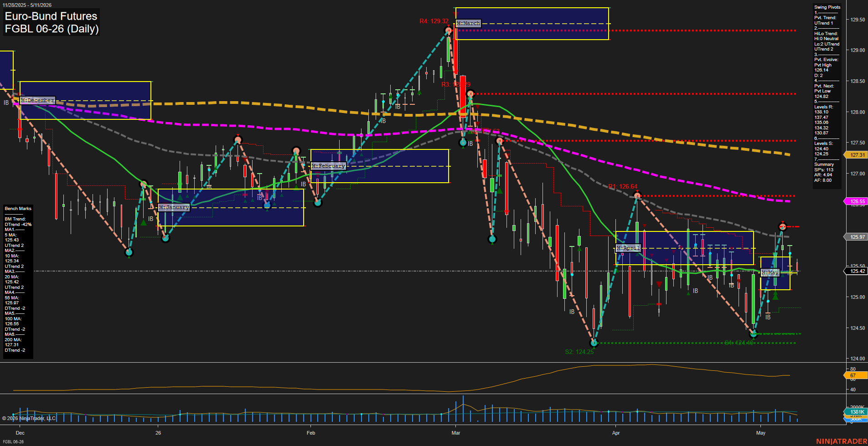Click the S2: 124.25 support label on chart
Viewport: 868px width, 446px height.
coord(579,352)
